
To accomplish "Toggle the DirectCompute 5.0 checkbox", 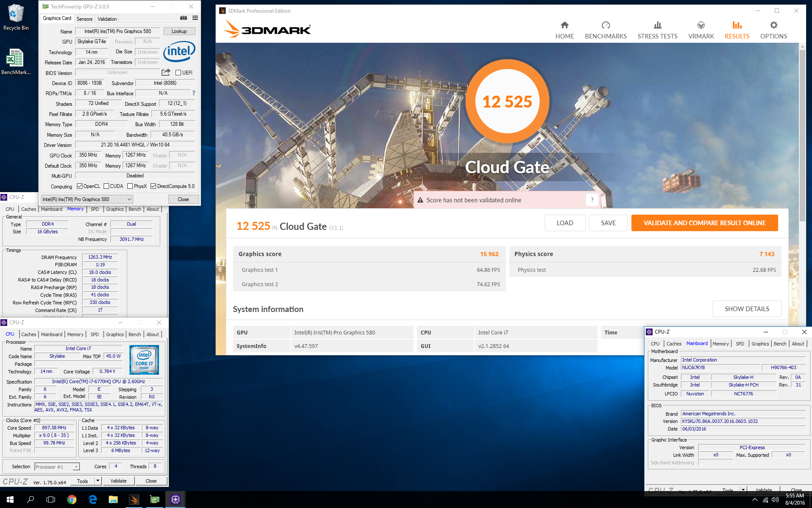I will point(154,186).
